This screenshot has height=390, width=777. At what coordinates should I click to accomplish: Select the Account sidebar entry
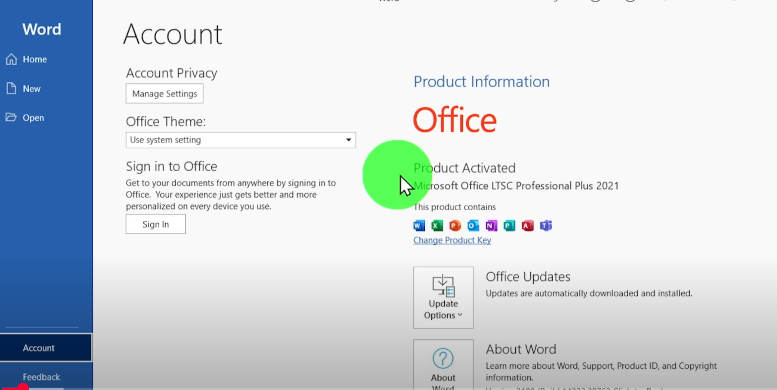[46, 348]
